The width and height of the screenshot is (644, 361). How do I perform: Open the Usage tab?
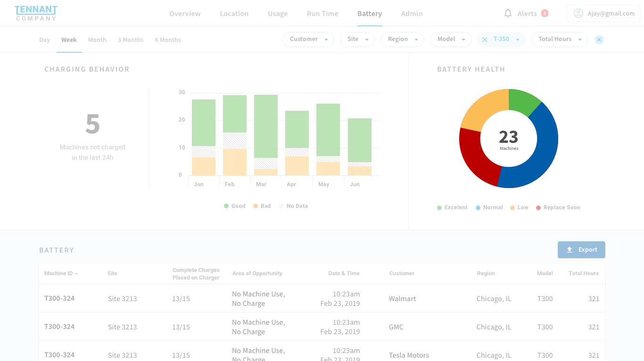pyautogui.click(x=278, y=14)
